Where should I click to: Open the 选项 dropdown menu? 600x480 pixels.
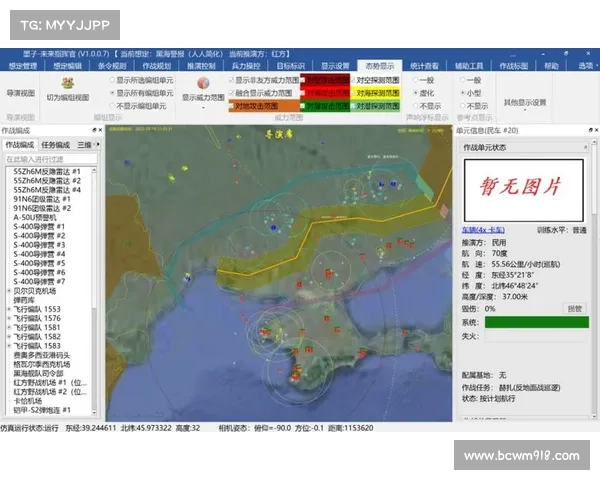[x=585, y=65]
